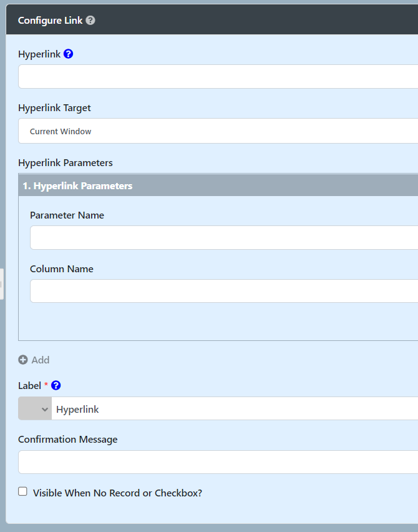Viewport: 418px width, 532px height.
Task: Click the Label field help icon
Action: [x=56, y=385]
